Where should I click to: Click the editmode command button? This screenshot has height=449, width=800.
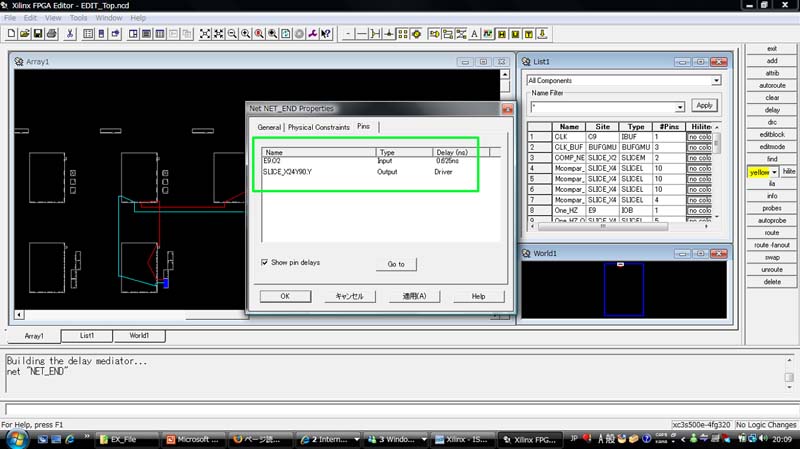click(x=772, y=147)
